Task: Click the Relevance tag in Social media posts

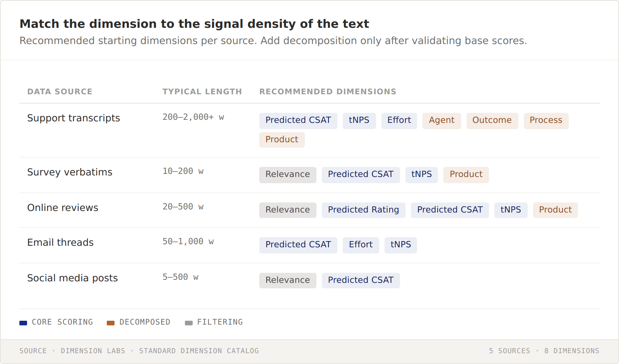Action: click(287, 281)
